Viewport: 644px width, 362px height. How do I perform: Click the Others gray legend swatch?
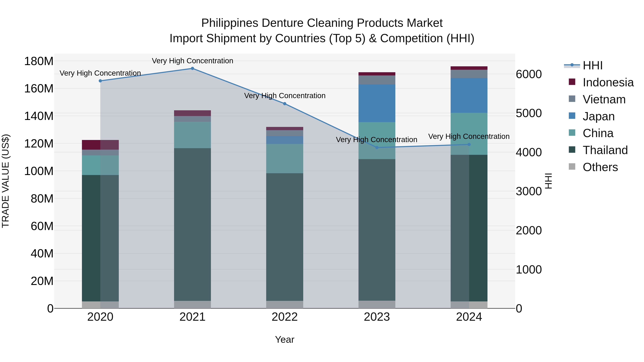tap(572, 167)
